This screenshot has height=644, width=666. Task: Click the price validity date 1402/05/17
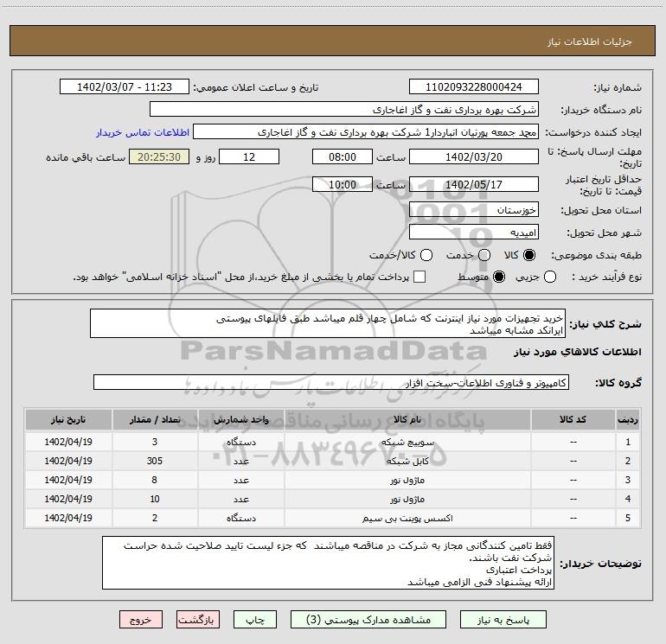[474, 184]
